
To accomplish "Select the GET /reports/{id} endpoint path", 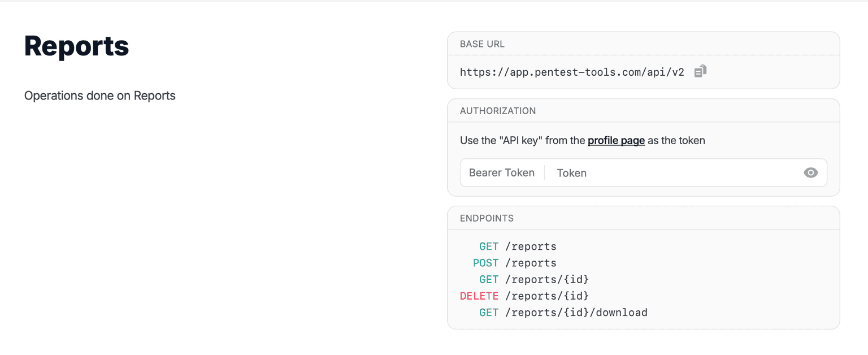I will point(547,279).
